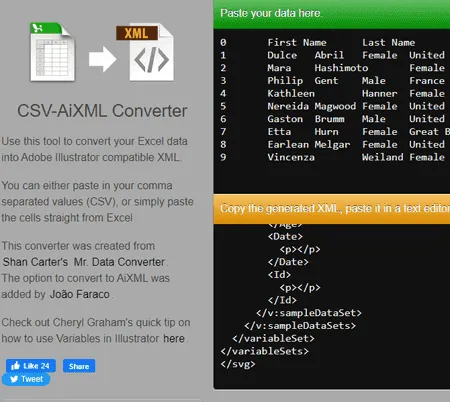
Task: Click the closing </svg> tag in output
Action: pyautogui.click(x=238, y=364)
